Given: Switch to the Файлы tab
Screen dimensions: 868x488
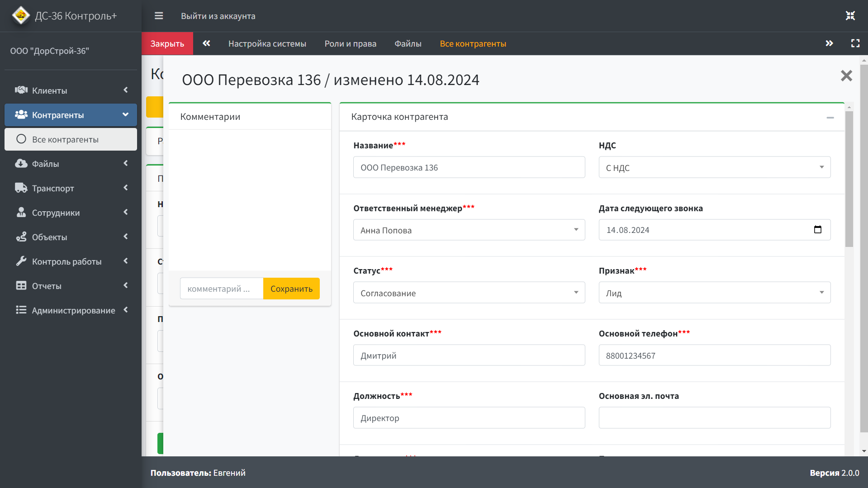Looking at the screenshot, I should click(x=408, y=43).
